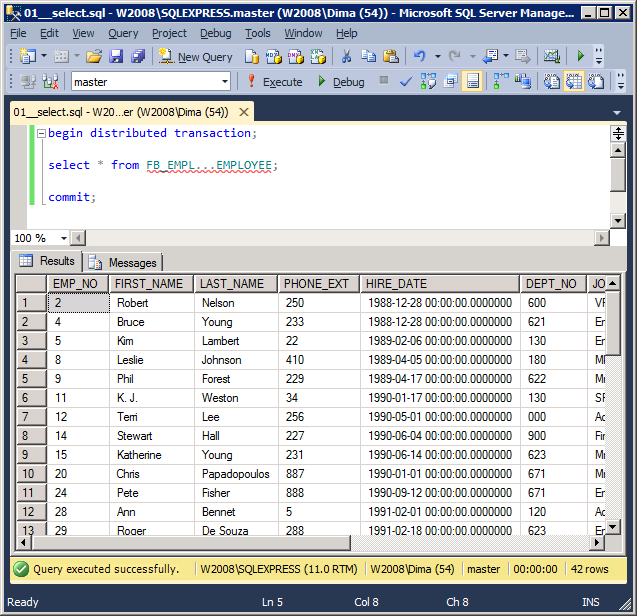Click the 42 rows status entry
The width and height of the screenshot is (637, 616).
(x=589, y=569)
